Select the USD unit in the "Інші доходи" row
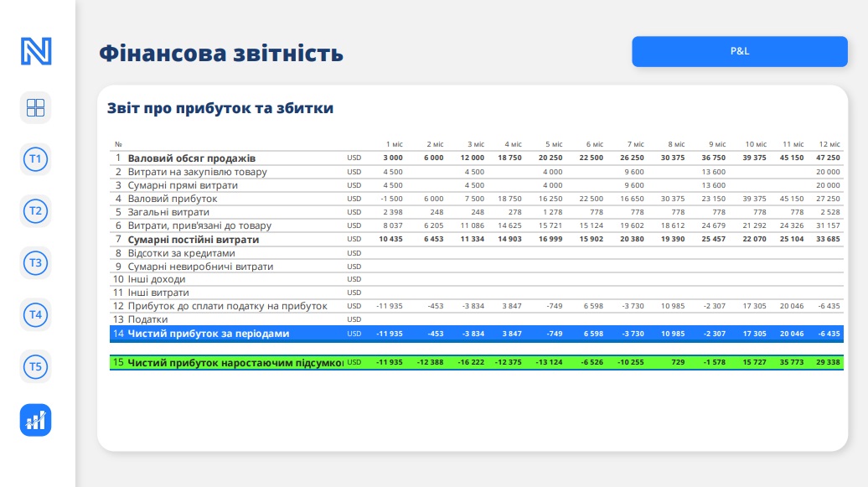The height and width of the screenshot is (487, 868). coord(354,280)
